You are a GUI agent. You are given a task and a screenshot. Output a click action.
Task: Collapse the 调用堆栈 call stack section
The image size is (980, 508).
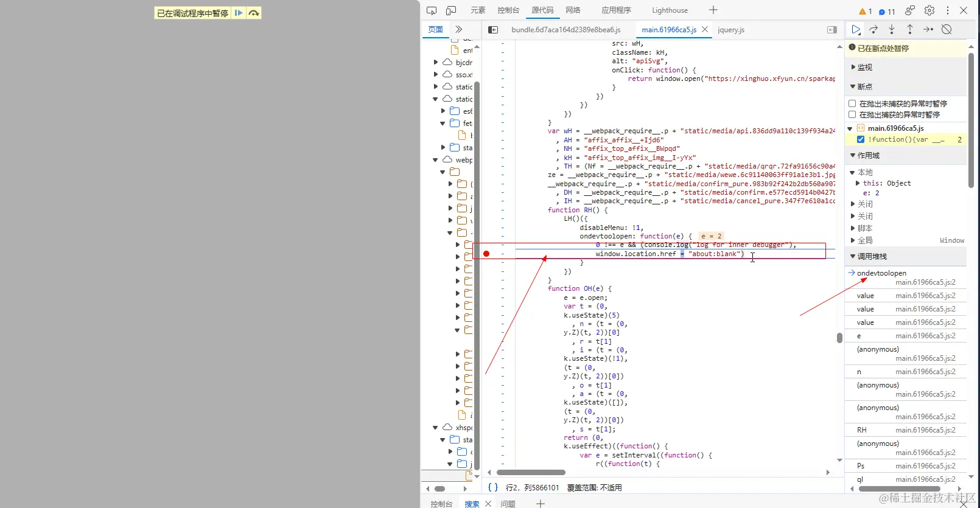[x=906, y=257]
